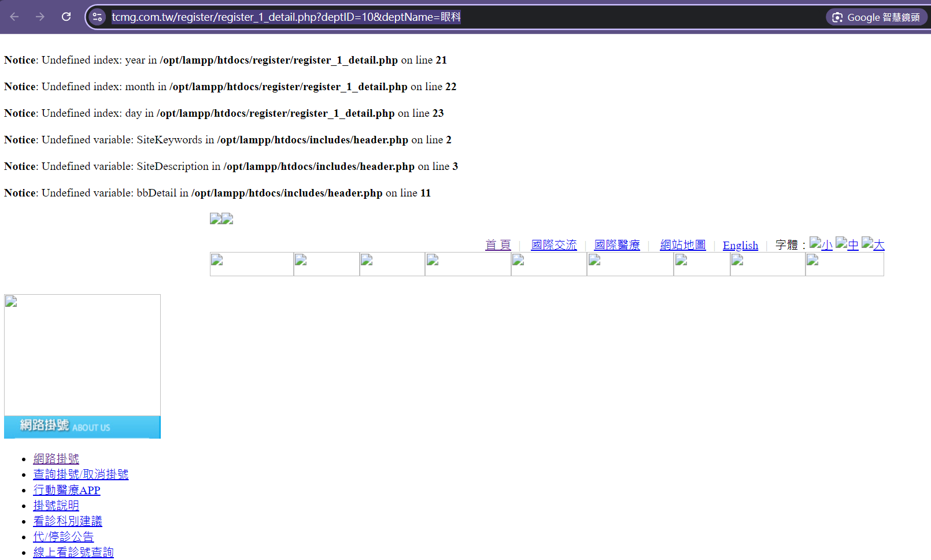Click the browser back arrow
Viewport: 931px width, 560px height.
(x=14, y=17)
